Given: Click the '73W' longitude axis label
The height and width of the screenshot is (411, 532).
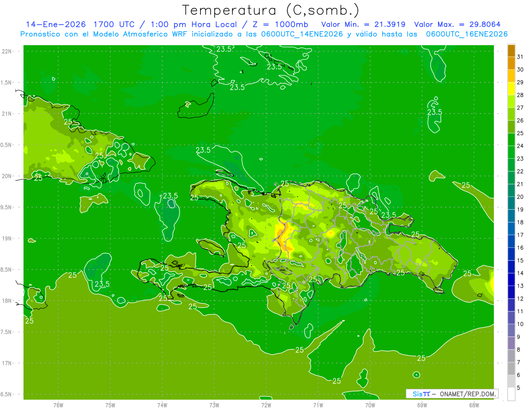Looking at the screenshot, I should tap(214, 405).
